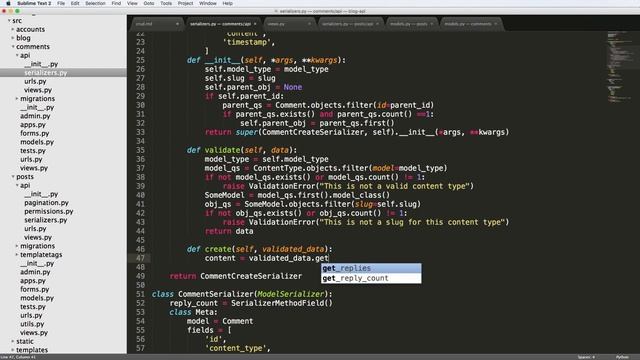Expand the blog folder arrow
The image size is (640, 360).
point(13,38)
